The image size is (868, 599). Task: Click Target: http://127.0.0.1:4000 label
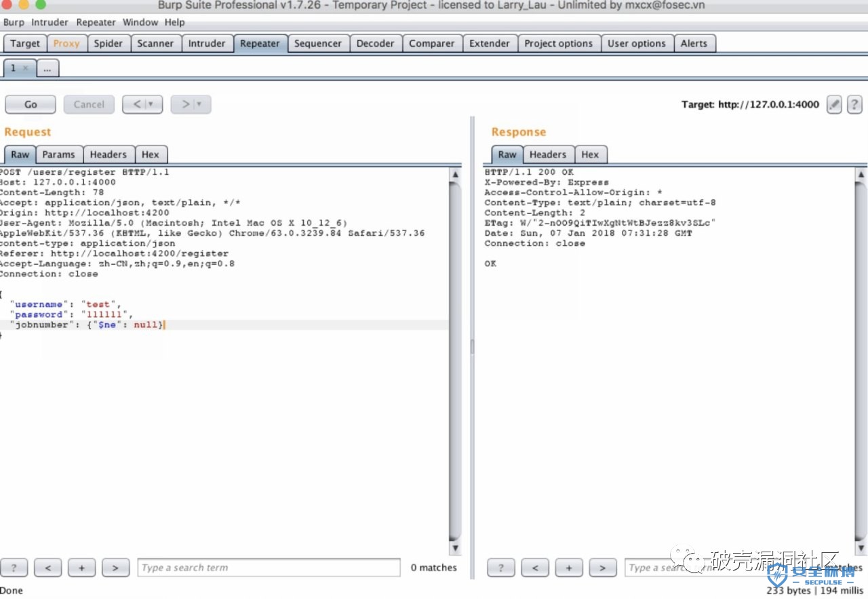pyautogui.click(x=750, y=104)
